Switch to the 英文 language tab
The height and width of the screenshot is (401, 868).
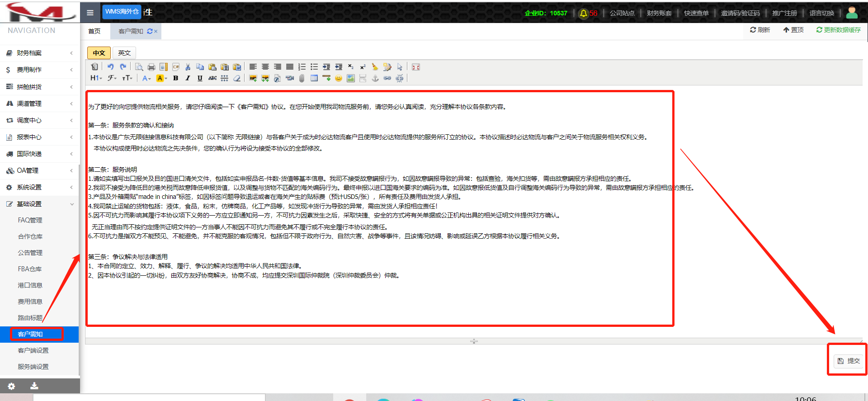[124, 53]
